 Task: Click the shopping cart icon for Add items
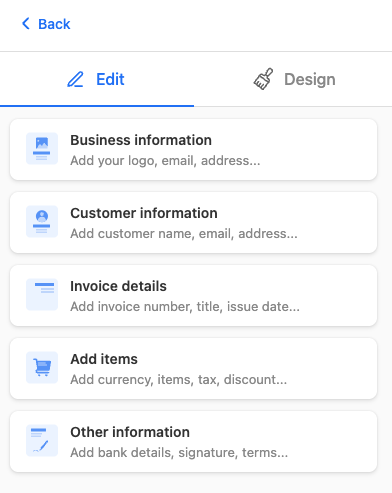(x=42, y=368)
